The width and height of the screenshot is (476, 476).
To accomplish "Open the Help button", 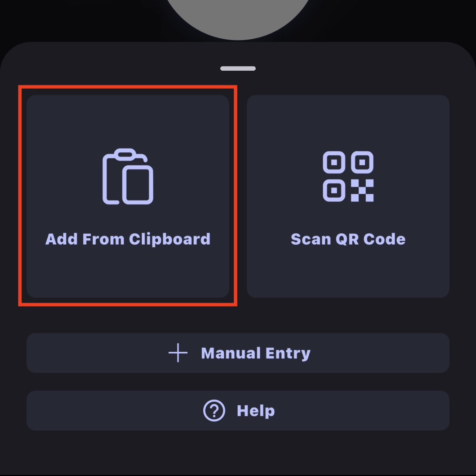I will [x=238, y=410].
